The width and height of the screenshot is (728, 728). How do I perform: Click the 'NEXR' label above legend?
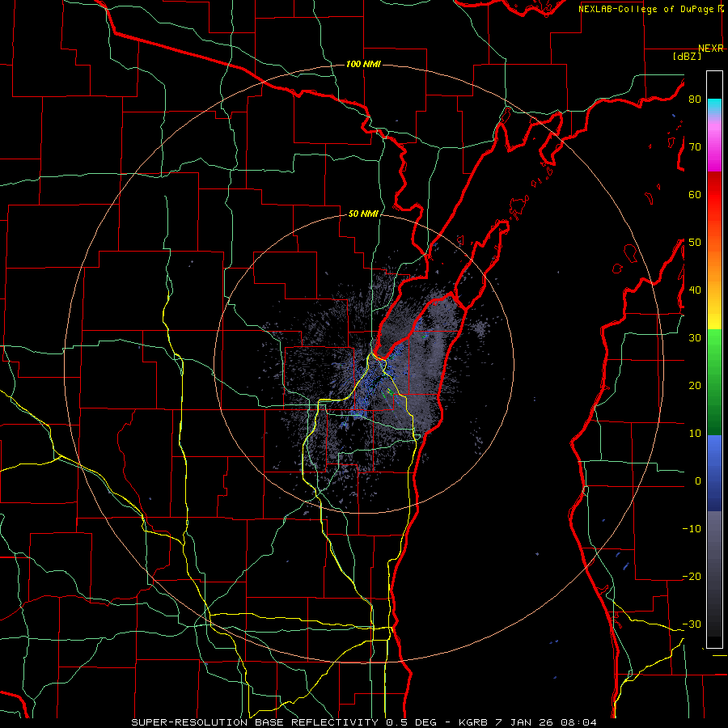[711, 49]
